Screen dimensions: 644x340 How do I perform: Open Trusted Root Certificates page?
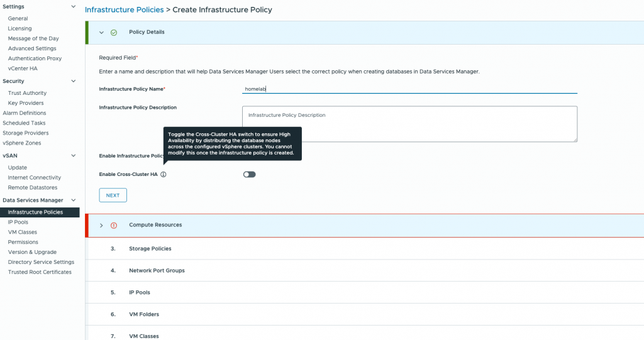pyautogui.click(x=40, y=272)
